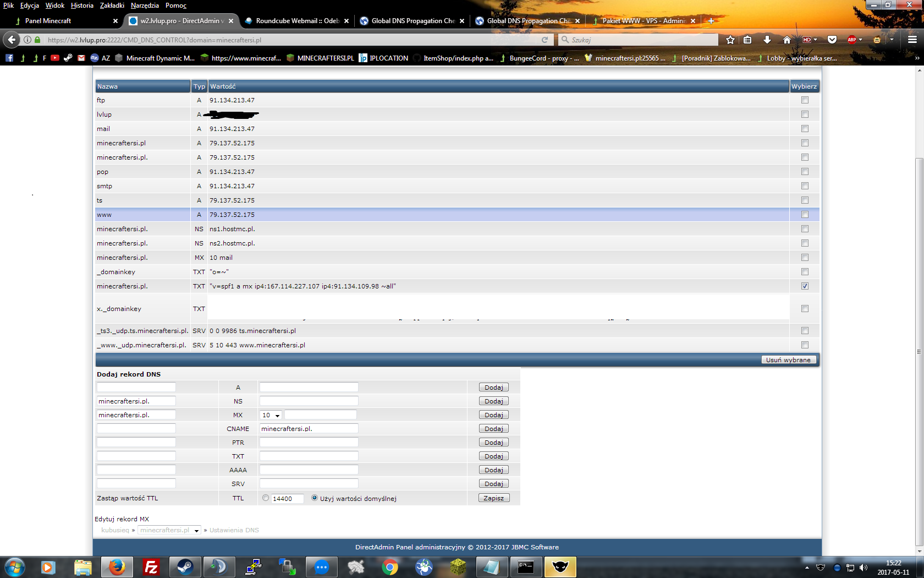
Task: Expand the MX priority dropdown showing 10
Action: click(271, 415)
